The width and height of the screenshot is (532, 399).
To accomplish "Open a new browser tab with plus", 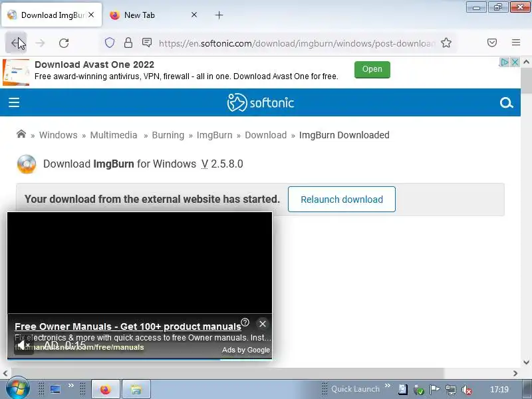I will [x=219, y=15].
